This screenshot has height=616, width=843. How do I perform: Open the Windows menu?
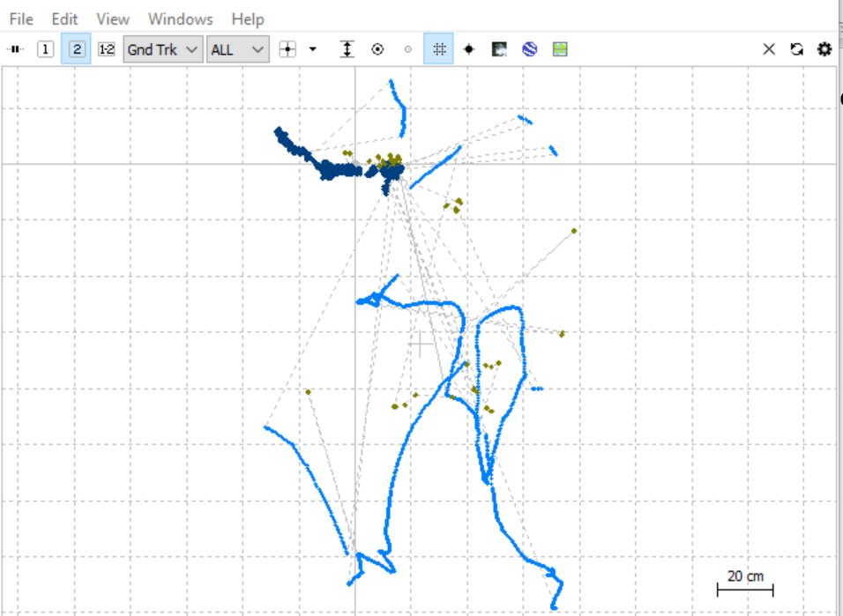point(180,19)
